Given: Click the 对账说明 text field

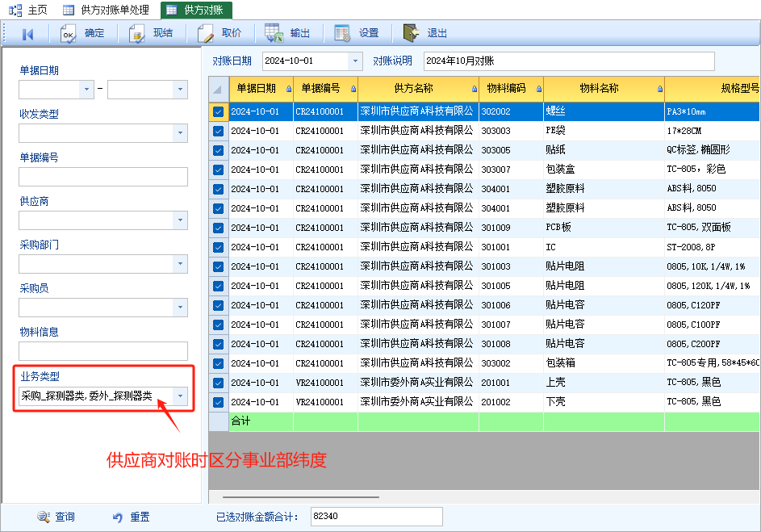Looking at the screenshot, I should coord(569,61).
